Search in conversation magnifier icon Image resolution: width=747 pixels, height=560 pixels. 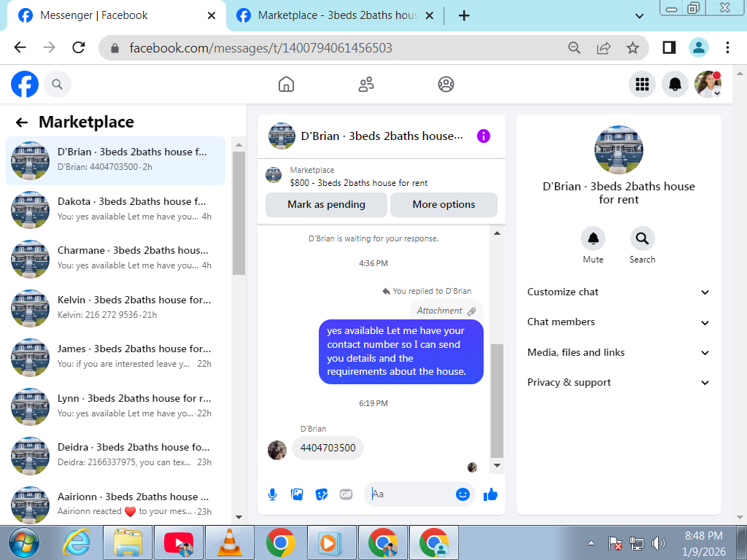(642, 238)
